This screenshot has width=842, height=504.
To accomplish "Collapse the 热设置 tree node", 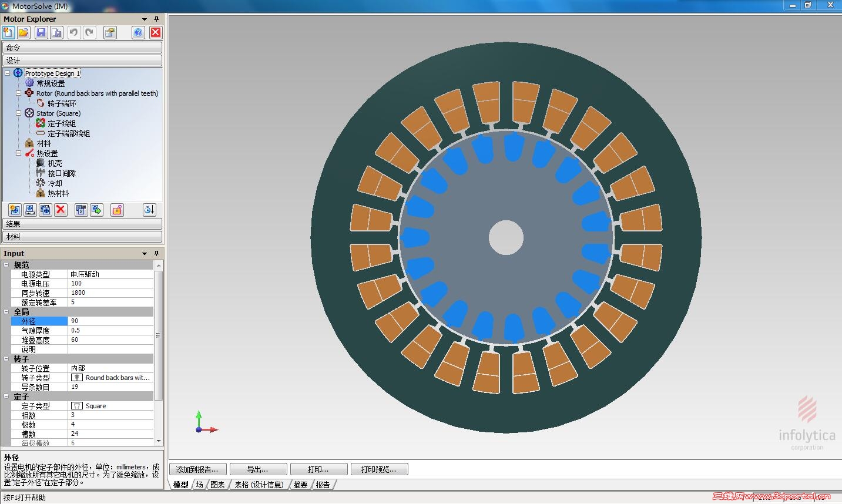I will click(18, 153).
